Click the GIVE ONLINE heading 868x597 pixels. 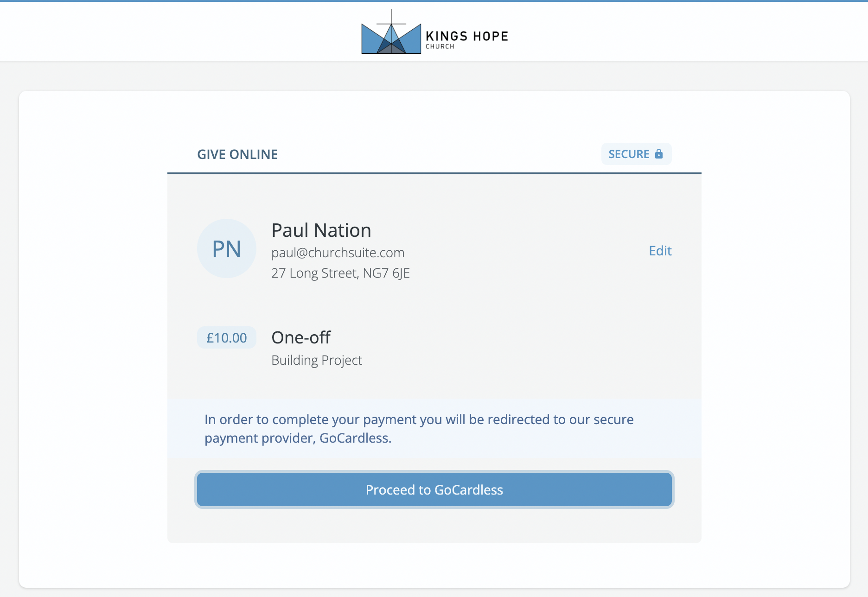pyautogui.click(x=237, y=154)
